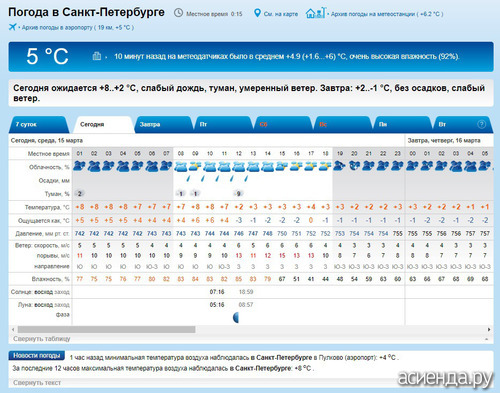Open the 7 суток tab
This screenshot has width=500, height=393.
pos(38,124)
